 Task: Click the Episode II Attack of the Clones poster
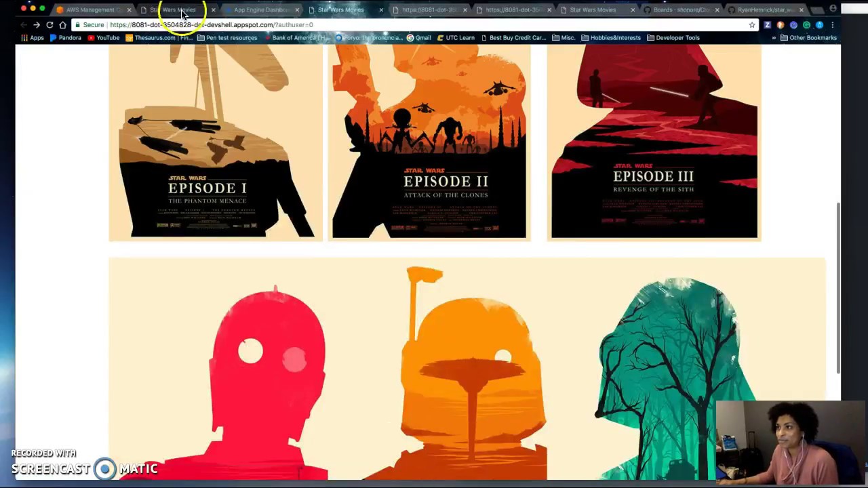(429, 143)
